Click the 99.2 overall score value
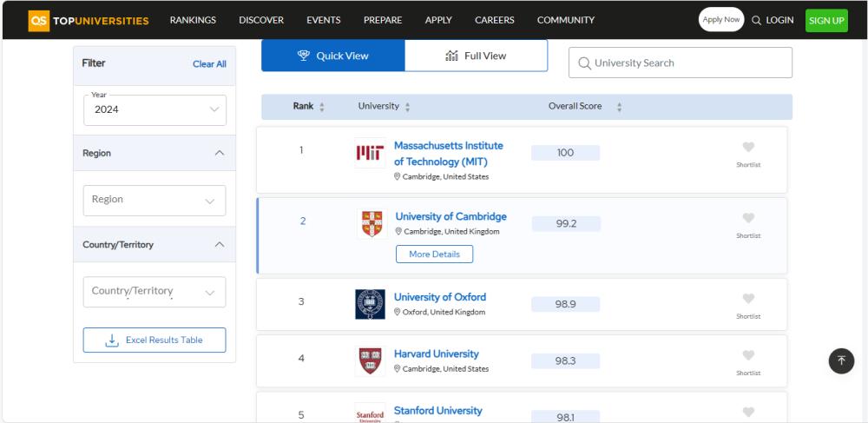The width and height of the screenshot is (868, 423). pos(566,224)
